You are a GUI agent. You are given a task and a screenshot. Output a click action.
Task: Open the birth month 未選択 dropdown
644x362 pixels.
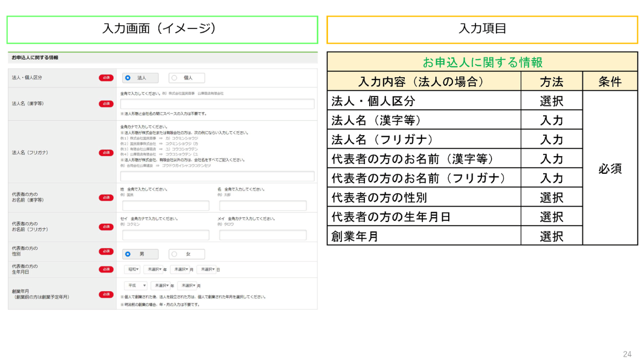pyautogui.click(x=180, y=269)
